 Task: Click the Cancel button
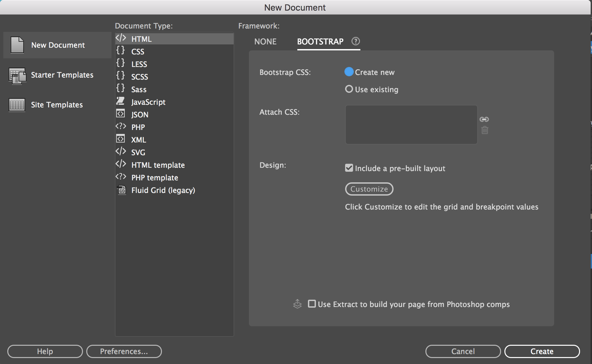pos(463,351)
